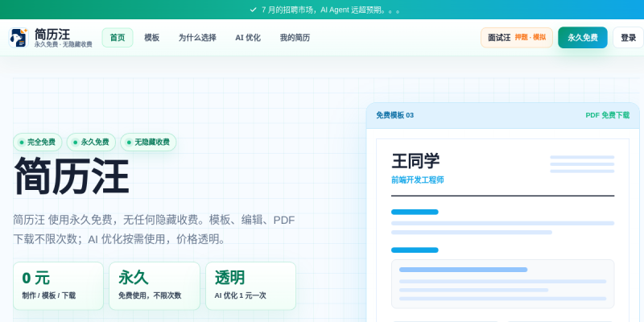Click 前端开发工程师 in the resume preview
This screenshot has height=322, width=644.
(418, 180)
